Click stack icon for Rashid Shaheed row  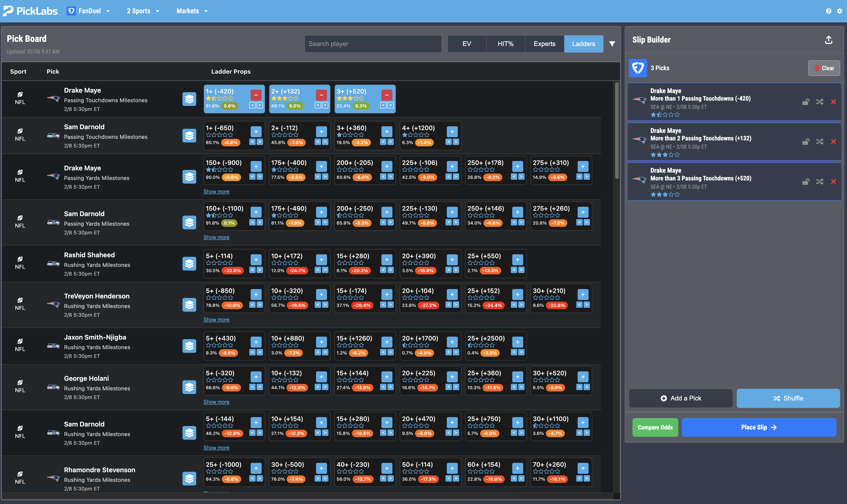189,263
